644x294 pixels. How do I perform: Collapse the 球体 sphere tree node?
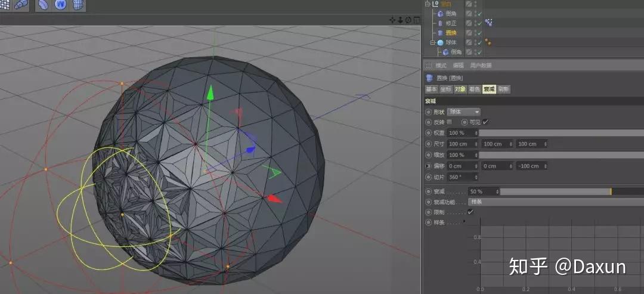click(x=432, y=42)
